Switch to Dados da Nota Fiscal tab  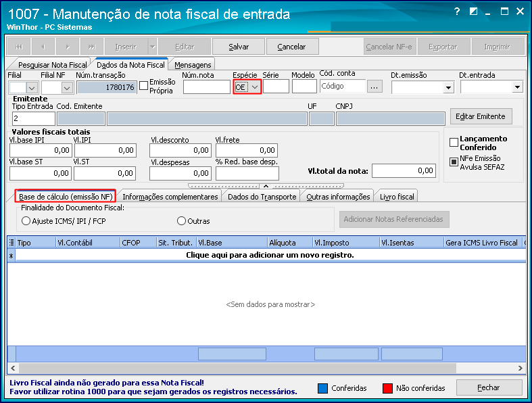coord(130,65)
